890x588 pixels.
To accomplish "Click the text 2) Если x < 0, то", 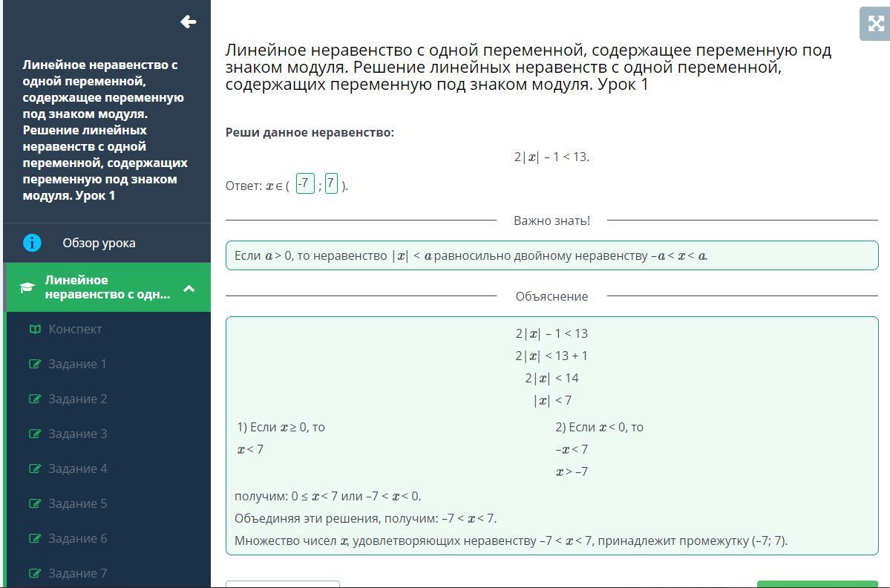I will tap(599, 428).
